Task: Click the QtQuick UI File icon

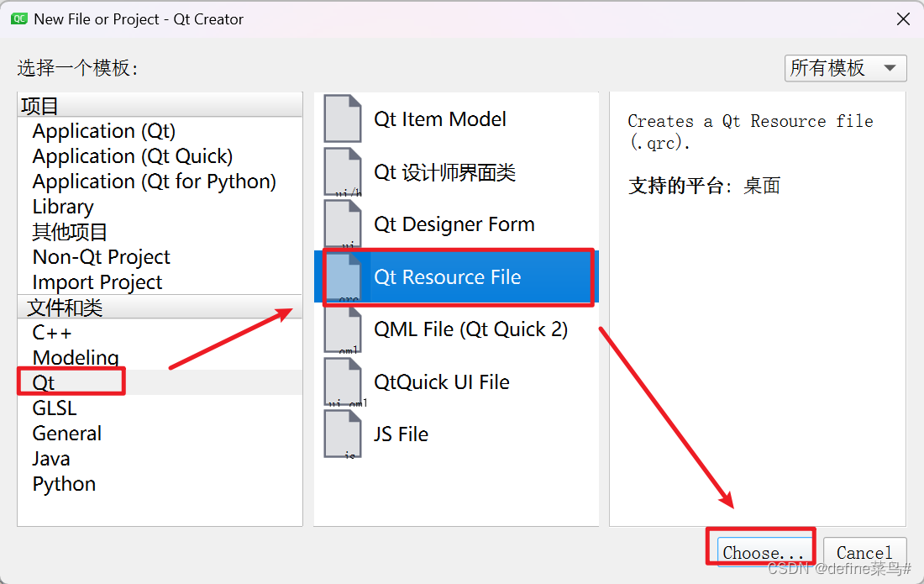Action: point(343,381)
